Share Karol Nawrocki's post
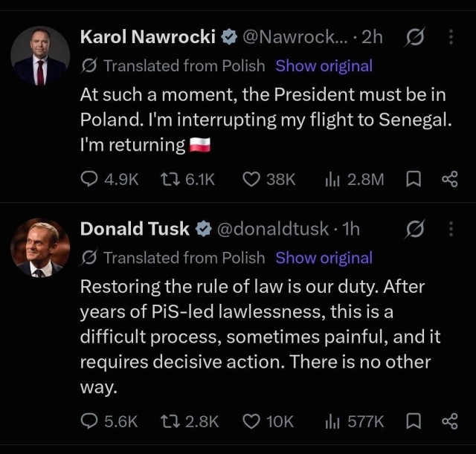Image resolution: width=476 pixels, height=454 pixels. point(450,179)
